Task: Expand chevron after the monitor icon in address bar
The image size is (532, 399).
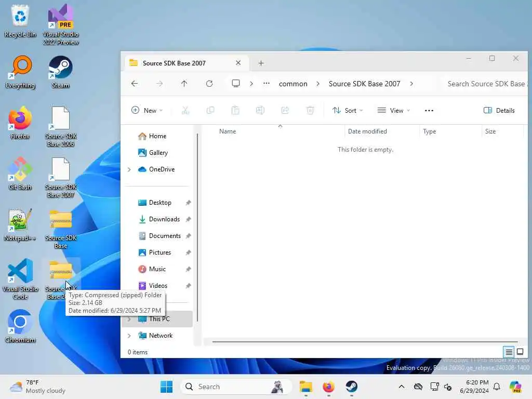Action: point(251,84)
